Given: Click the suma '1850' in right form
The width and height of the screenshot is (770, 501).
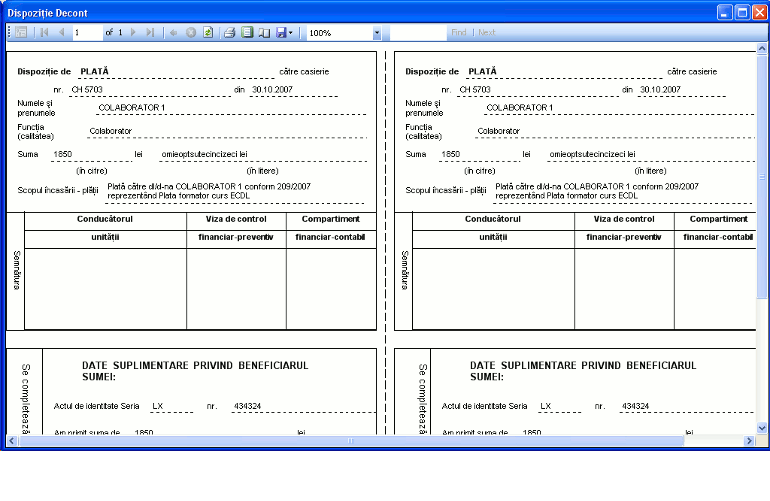Looking at the screenshot, I should (450, 154).
